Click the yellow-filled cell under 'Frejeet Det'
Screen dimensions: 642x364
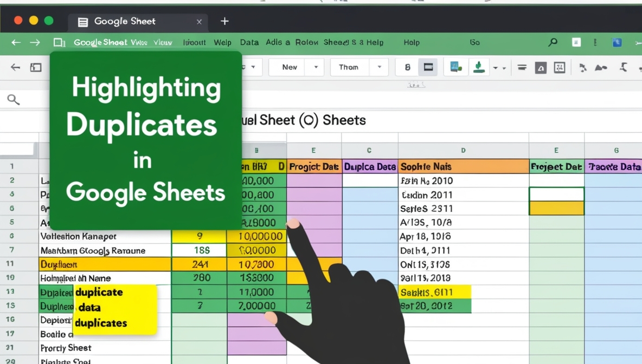(x=556, y=208)
